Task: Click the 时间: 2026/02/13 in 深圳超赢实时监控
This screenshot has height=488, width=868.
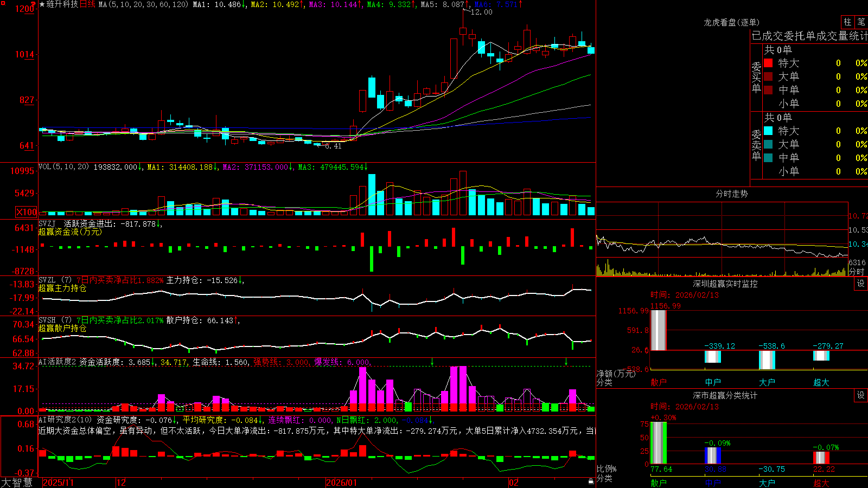Action: 685,295
